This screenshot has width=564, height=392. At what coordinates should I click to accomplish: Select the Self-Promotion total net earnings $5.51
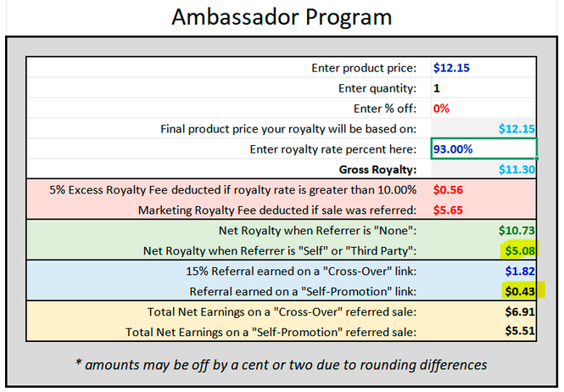(483, 331)
